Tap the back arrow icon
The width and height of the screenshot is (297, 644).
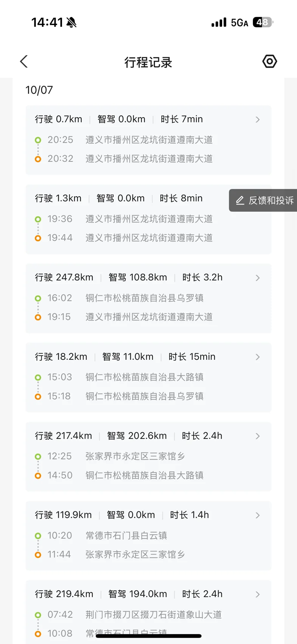click(24, 62)
